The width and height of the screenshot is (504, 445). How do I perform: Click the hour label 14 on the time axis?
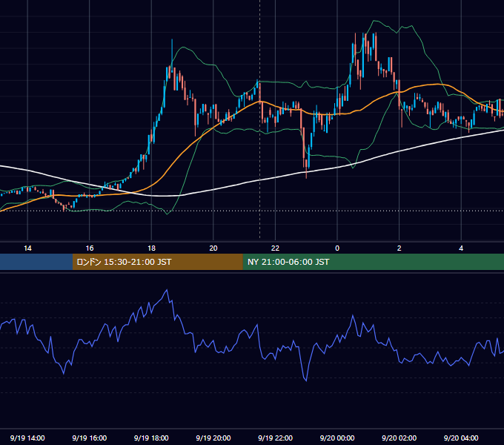pyautogui.click(x=27, y=248)
